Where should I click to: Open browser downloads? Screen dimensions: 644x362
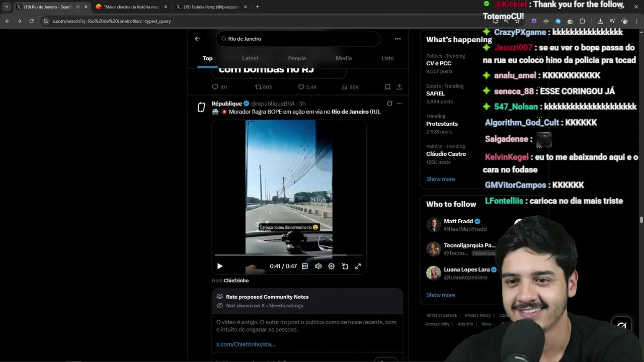pos(600,21)
